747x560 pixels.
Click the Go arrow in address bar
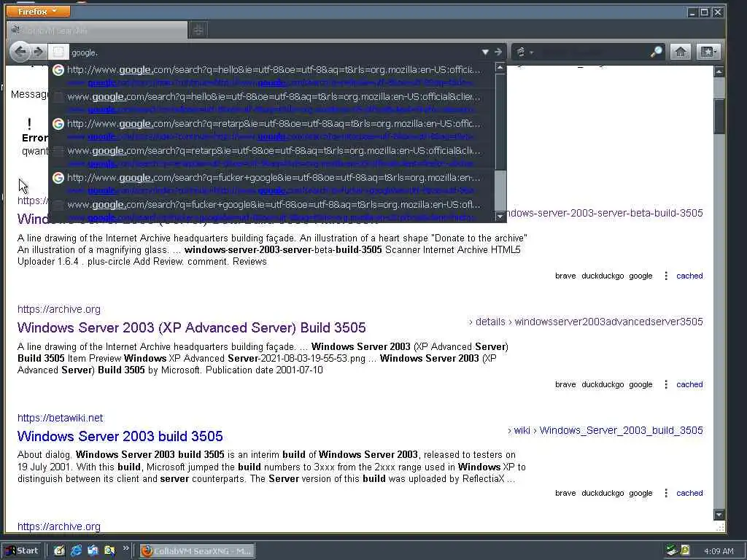pyautogui.click(x=498, y=52)
